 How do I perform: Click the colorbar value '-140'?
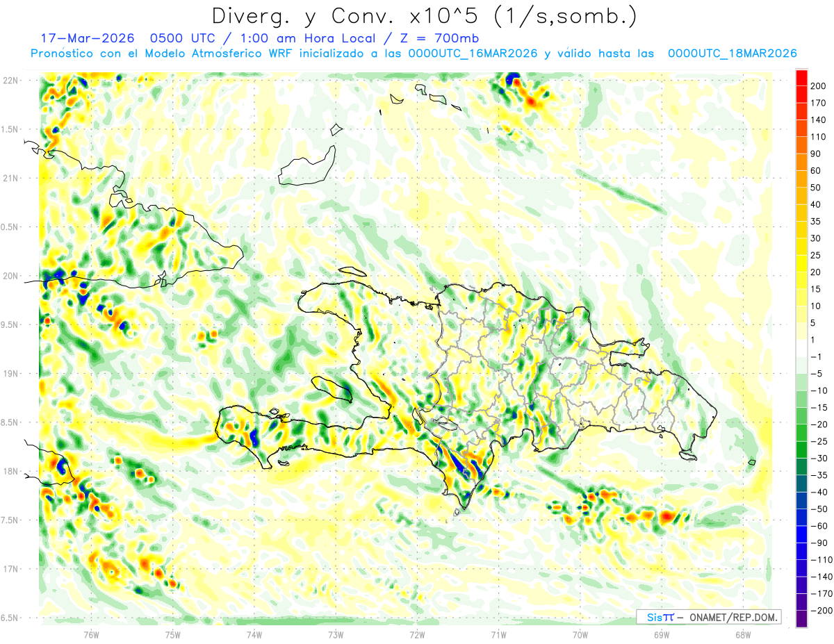(x=821, y=577)
